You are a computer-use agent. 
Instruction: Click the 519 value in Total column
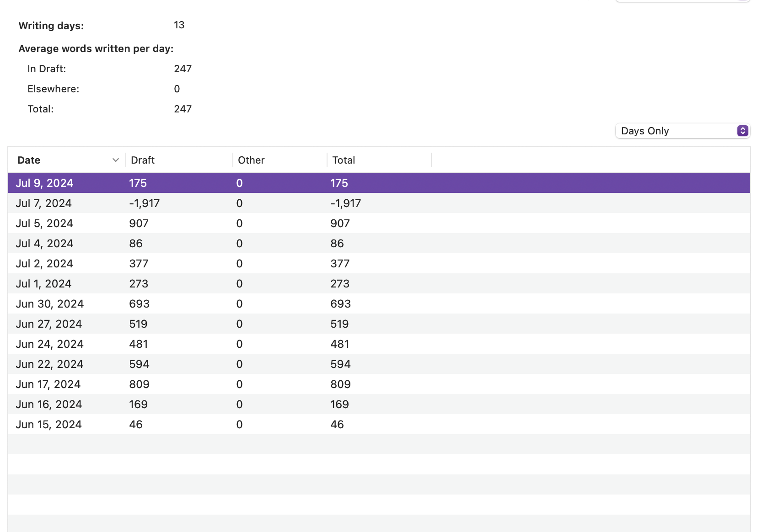coord(339,324)
